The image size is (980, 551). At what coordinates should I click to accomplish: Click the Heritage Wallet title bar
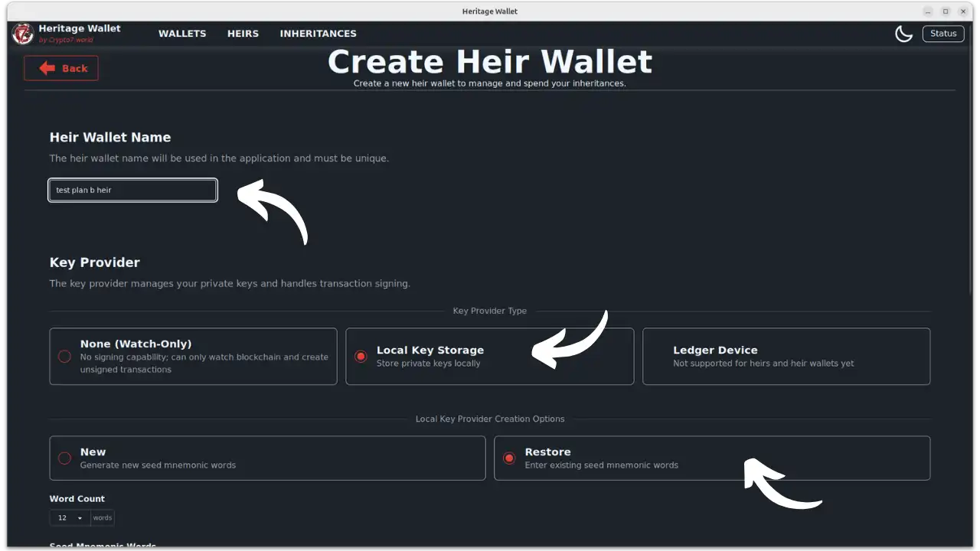pos(490,11)
